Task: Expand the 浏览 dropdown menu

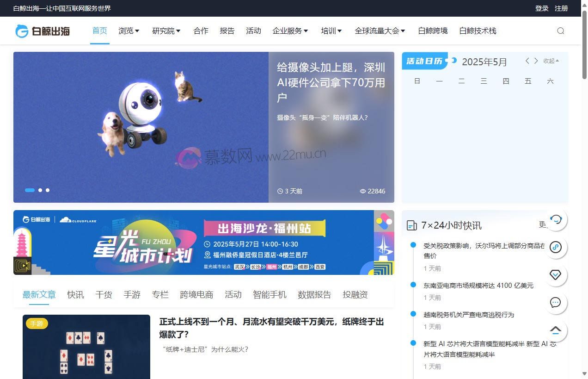Action: pos(129,31)
